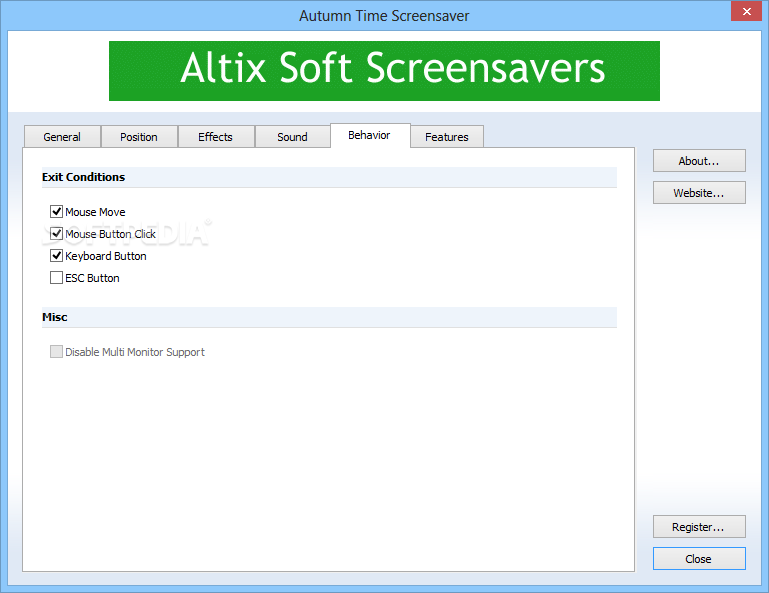This screenshot has width=769, height=593.
Task: Select the Effects tab
Action: pyautogui.click(x=215, y=137)
